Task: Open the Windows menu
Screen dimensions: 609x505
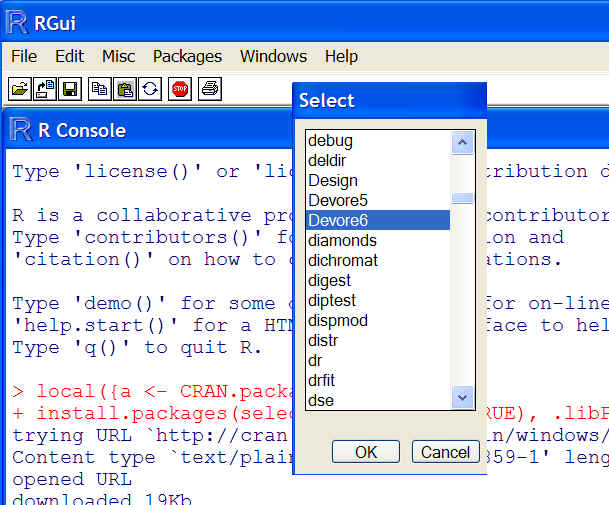Action: [x=273, y=56]
